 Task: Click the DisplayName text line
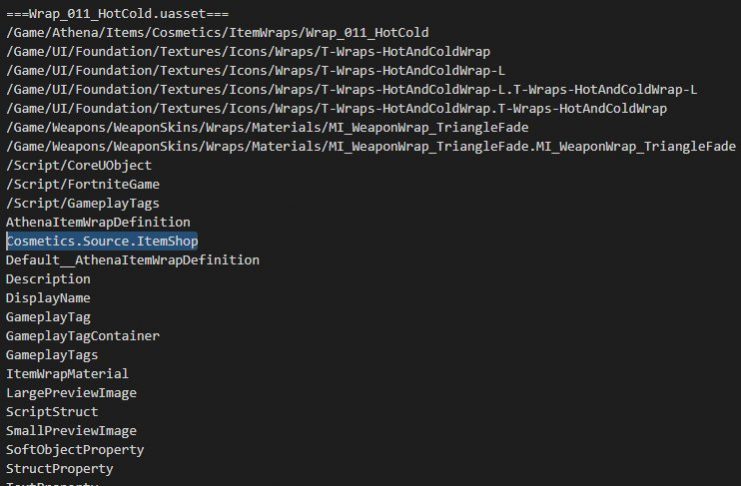48,298
